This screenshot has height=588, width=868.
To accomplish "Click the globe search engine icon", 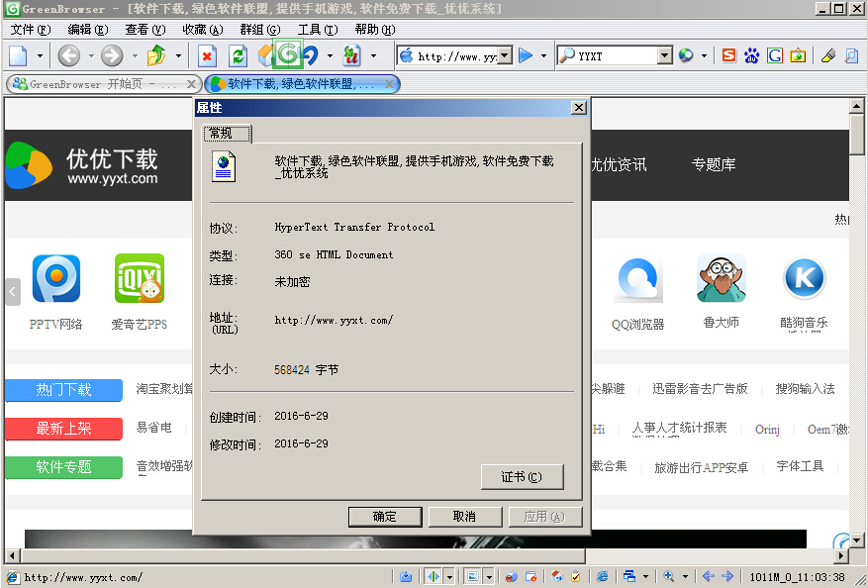I will pos(686,55).
